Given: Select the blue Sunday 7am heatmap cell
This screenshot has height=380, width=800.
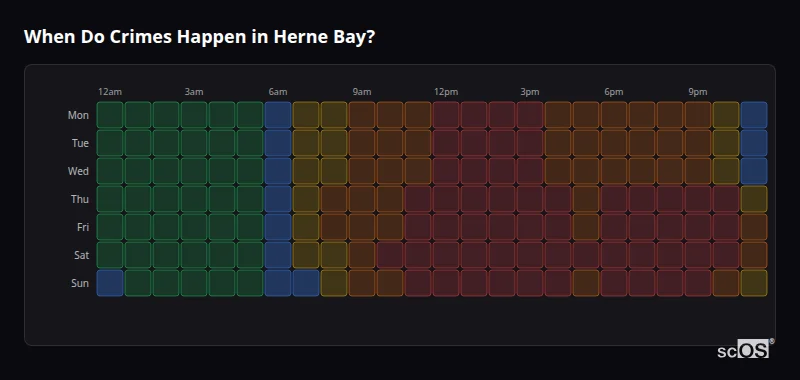Looking at the screenshot, I should (x=306, y=283).
